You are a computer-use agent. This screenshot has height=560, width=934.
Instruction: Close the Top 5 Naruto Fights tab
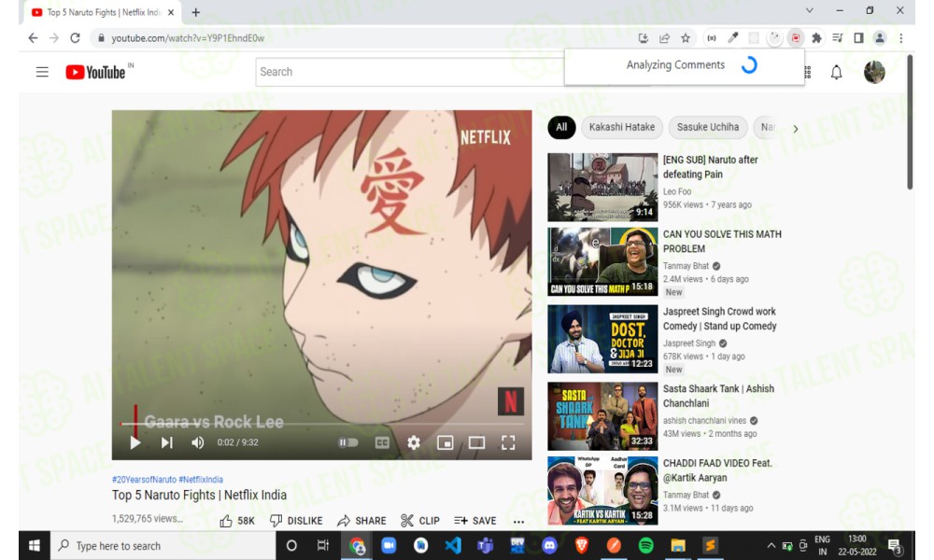pos(171,12)
